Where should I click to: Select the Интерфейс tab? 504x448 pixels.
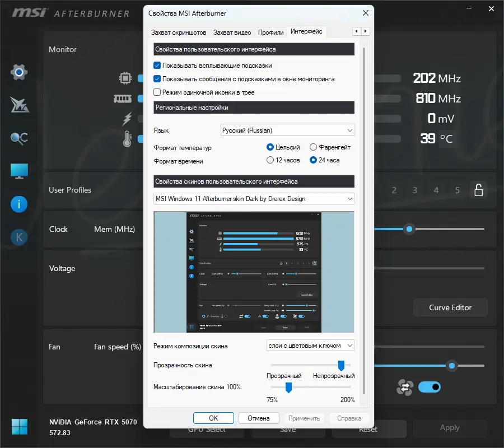(306, 31)
